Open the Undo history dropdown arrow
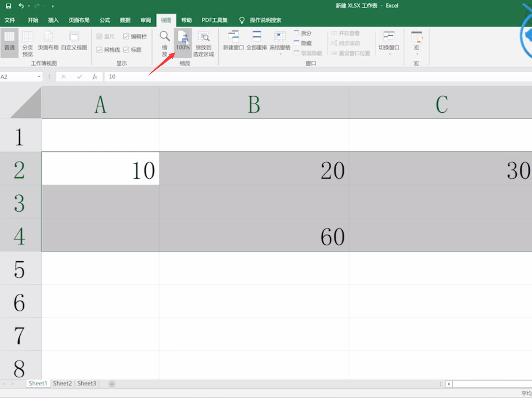The width and height of the screenshot is (532, 398). pyautogui.click(x=29, y=6)
